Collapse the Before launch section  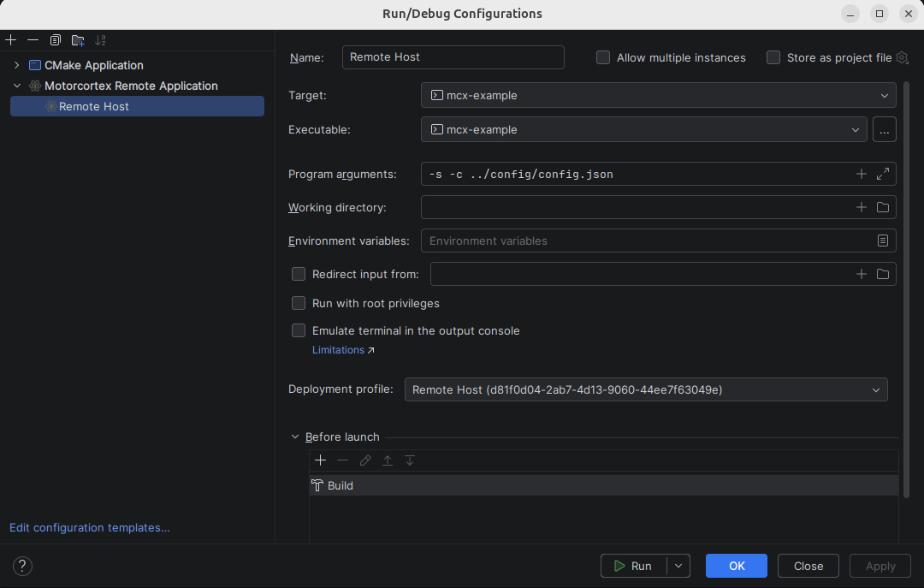coord(296,437)
